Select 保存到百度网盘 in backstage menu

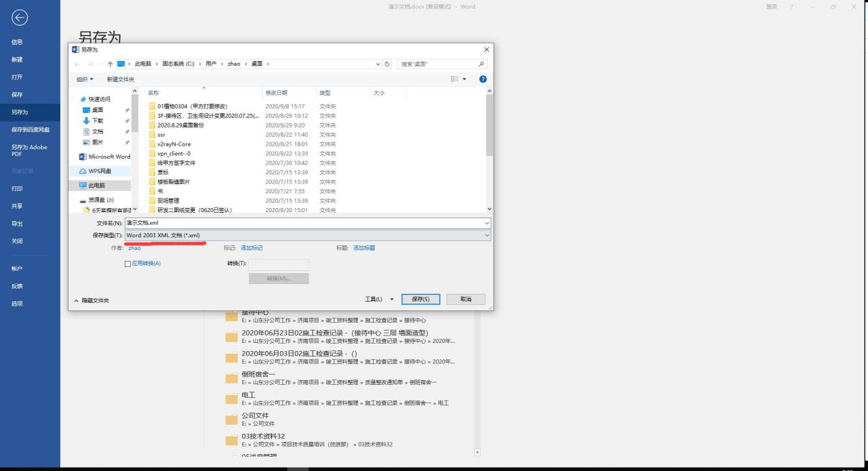(x=31, y=129)
